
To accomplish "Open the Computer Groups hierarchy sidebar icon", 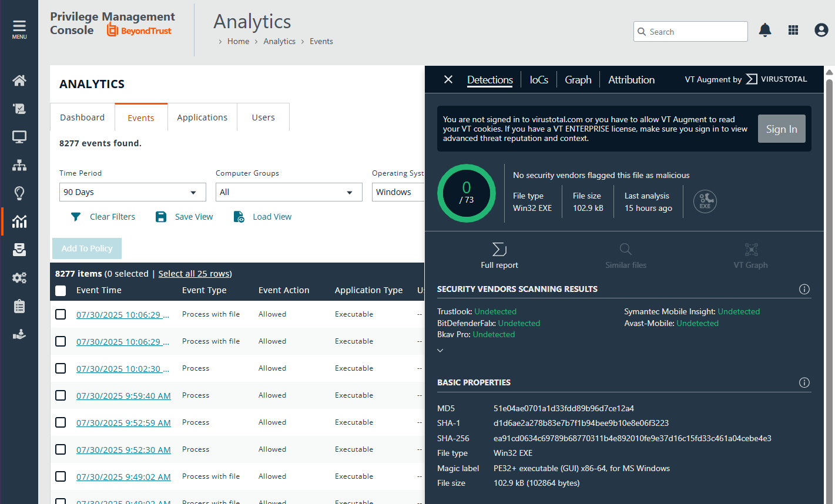I will [x=19, y=165].
